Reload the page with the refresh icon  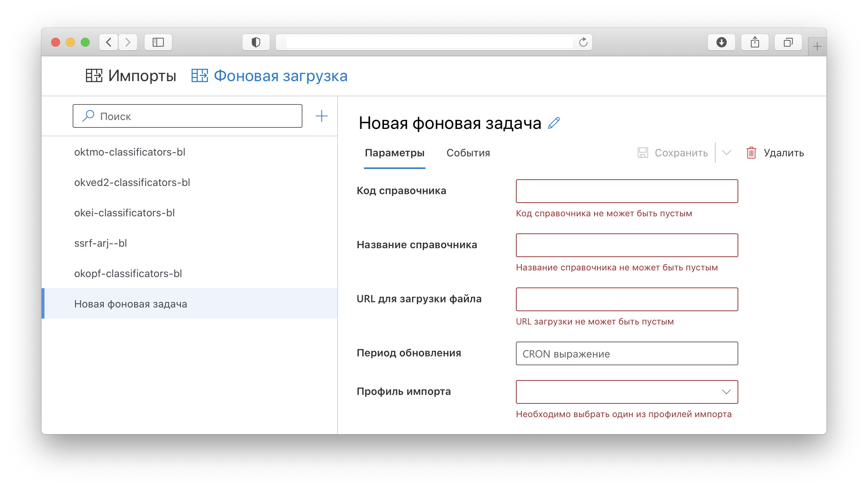583,42
